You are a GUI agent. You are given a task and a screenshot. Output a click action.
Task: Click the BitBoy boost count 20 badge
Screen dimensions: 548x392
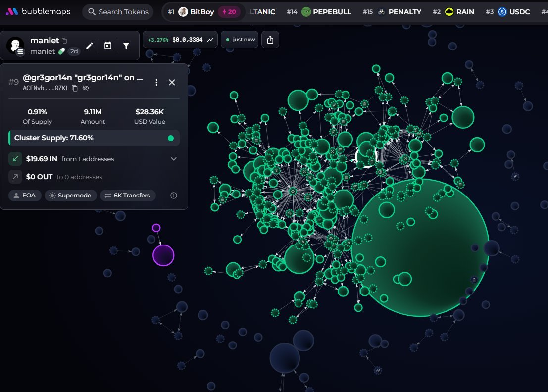pos(229,12)
